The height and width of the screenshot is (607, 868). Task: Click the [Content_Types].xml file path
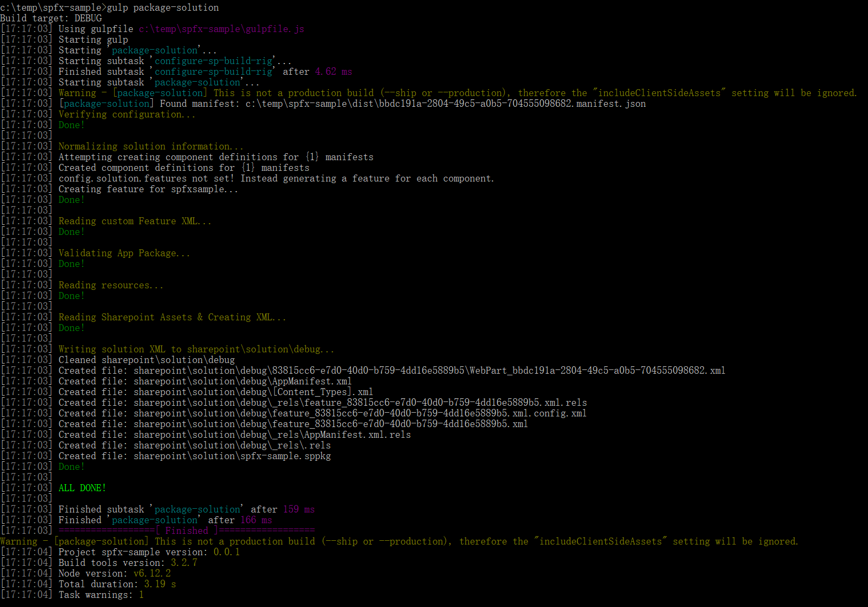coord(253,392)
